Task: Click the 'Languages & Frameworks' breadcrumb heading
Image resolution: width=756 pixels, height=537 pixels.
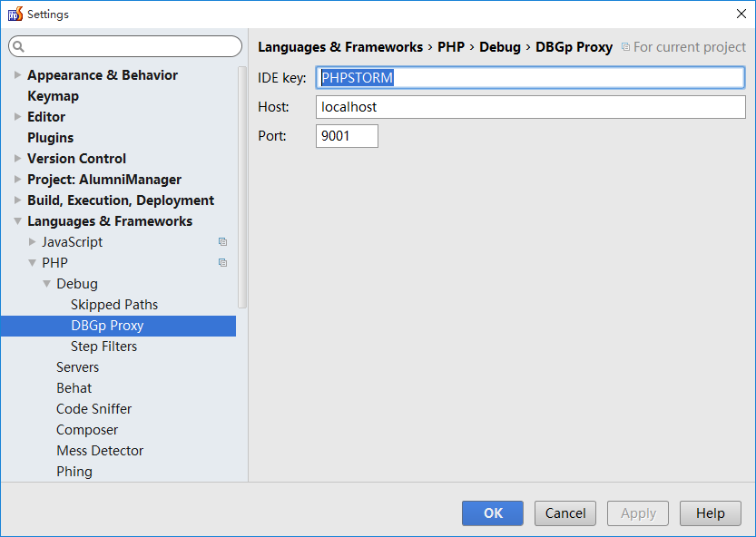Action: (340, 47)
